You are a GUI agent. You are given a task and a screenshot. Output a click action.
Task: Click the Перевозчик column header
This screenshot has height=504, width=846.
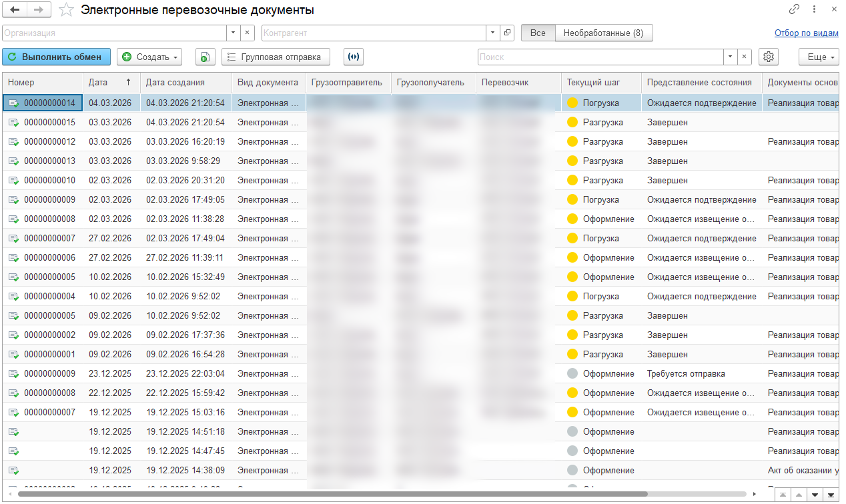pyautogui.click(x=519, y=83)
